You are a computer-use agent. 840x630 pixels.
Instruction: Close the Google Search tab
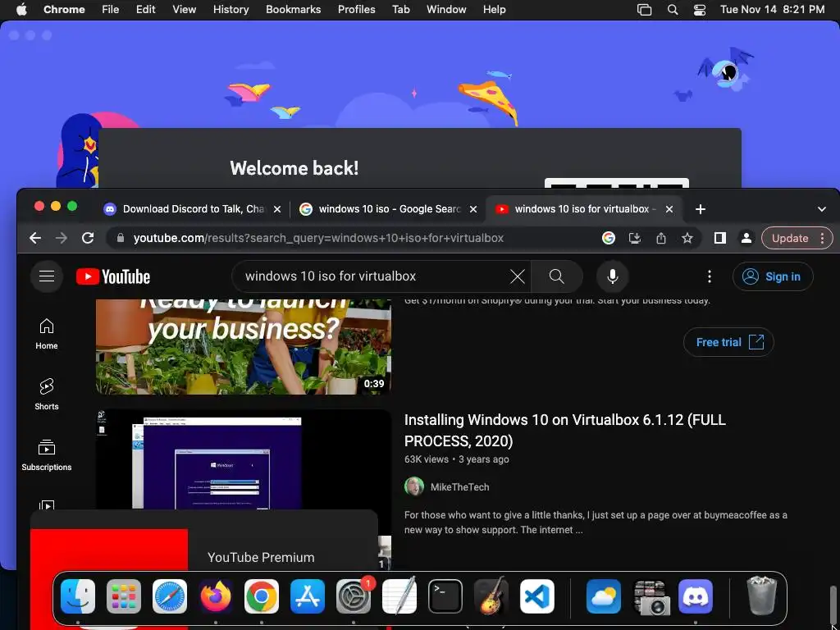(473, 209)
